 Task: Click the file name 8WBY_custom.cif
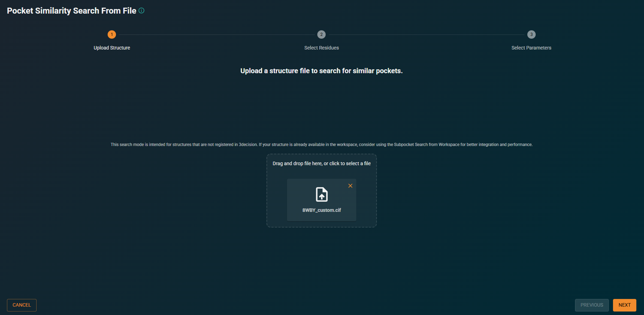(x=322, y=209)
